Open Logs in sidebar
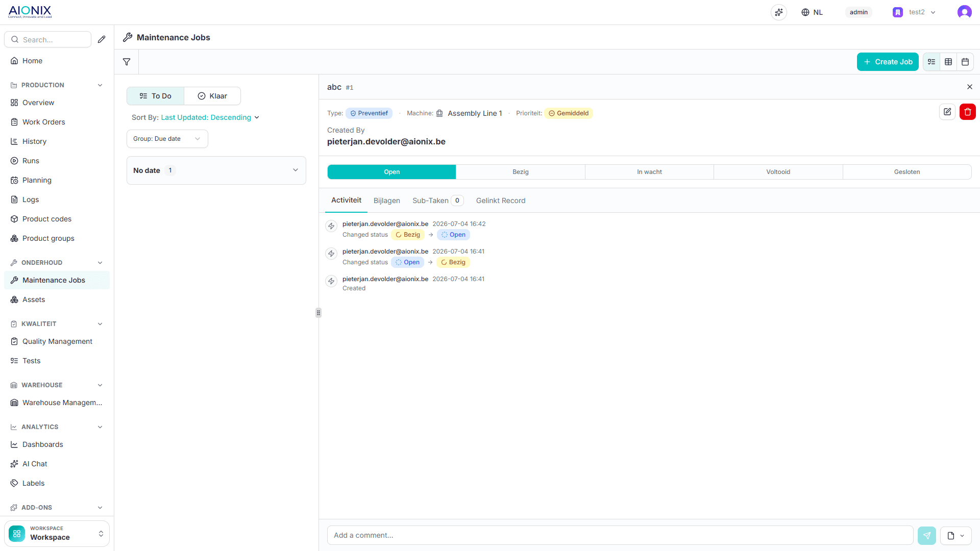This screenshot has width=980, height=551. pyautogui.click(x=57, y=199)
